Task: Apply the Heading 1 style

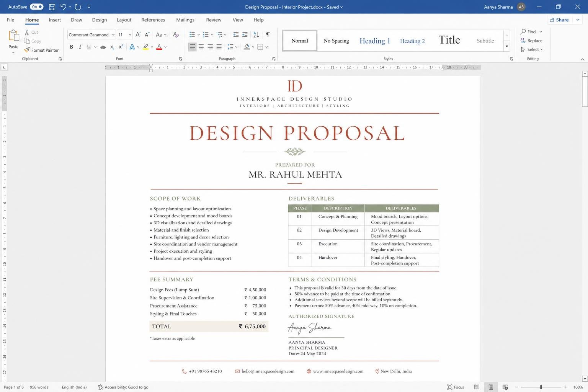Action: tap(375, 41)
